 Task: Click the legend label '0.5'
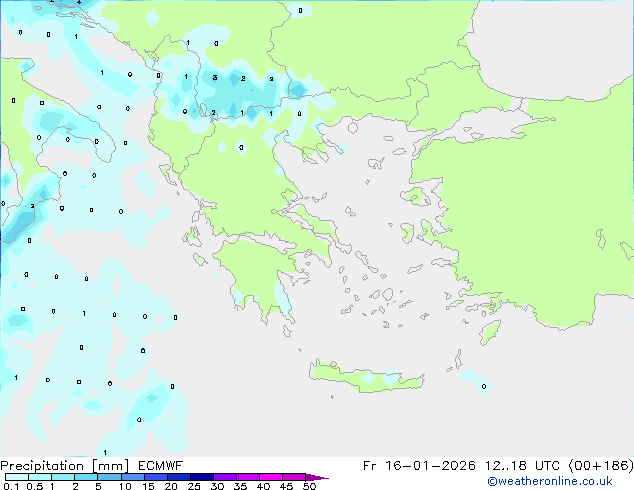tap(35, 486)
